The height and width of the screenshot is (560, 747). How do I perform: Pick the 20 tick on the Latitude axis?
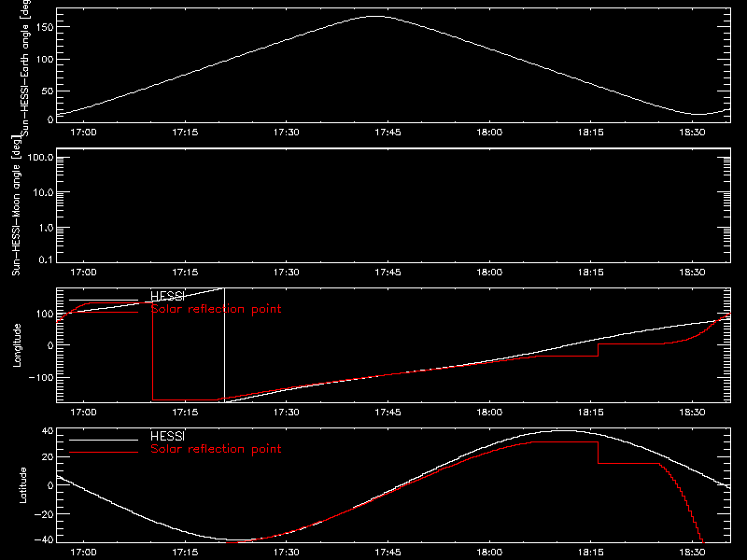[x=48, y=457]
